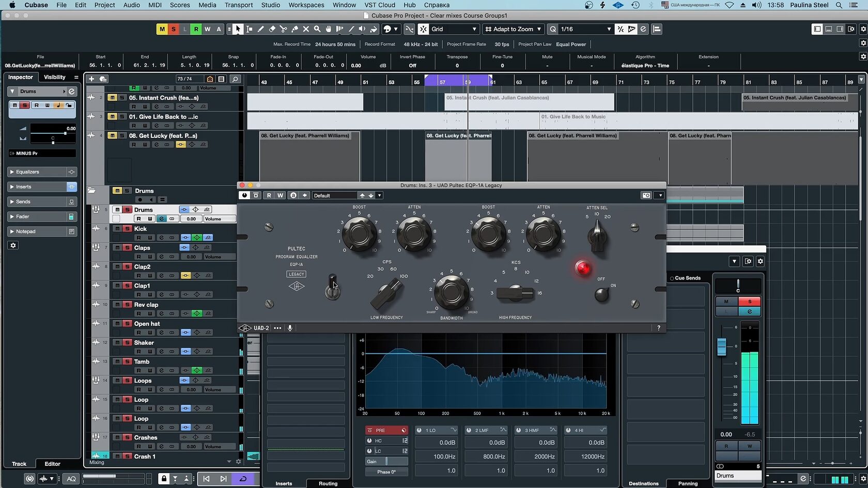Open the Pultec plugin help question mark

pos(659,328)
